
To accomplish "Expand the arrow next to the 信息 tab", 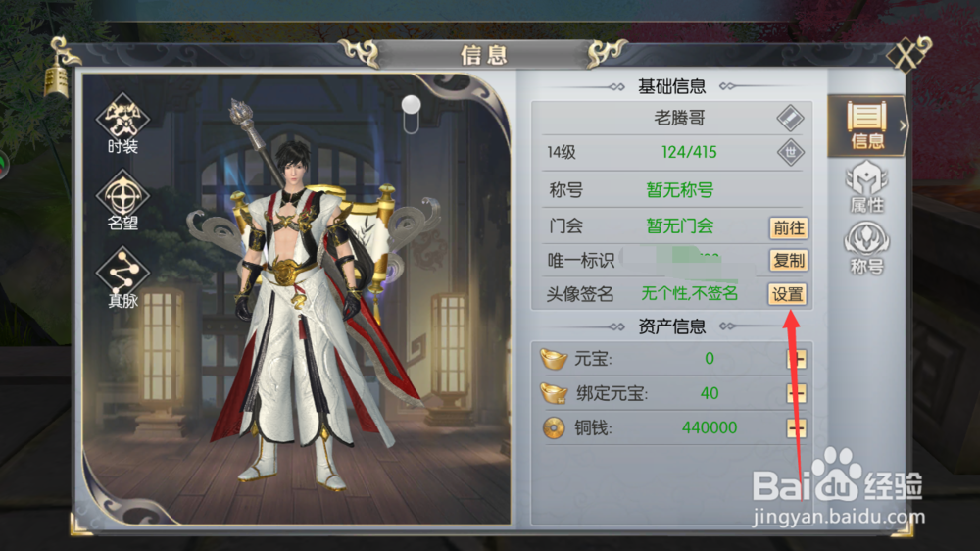I will [x=903, y=125].
